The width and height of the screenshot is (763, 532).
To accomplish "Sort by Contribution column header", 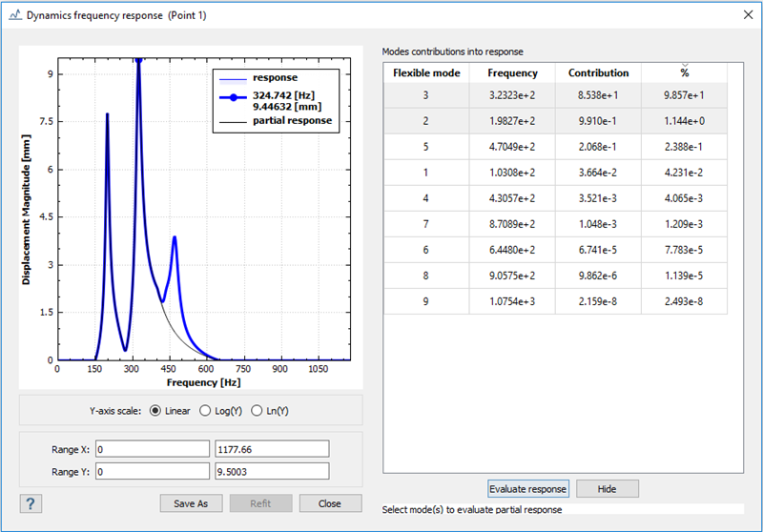I will click(x=598, y=72).
